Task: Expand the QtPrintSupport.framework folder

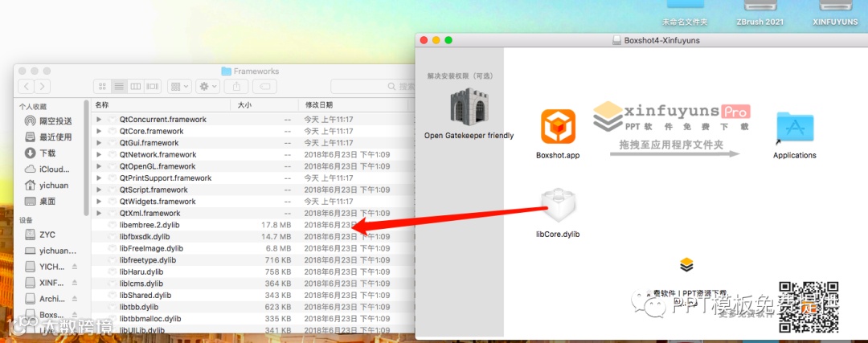Action: [99, 178]
